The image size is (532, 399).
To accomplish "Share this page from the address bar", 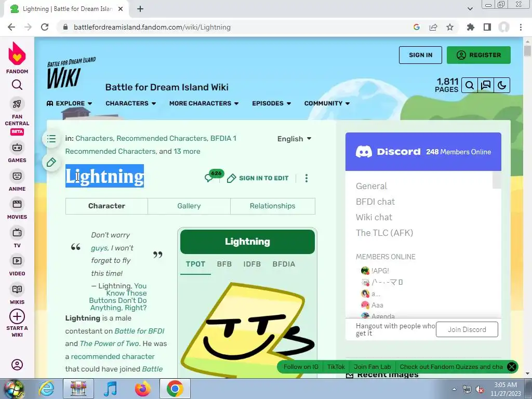I will tap(433, 27).
